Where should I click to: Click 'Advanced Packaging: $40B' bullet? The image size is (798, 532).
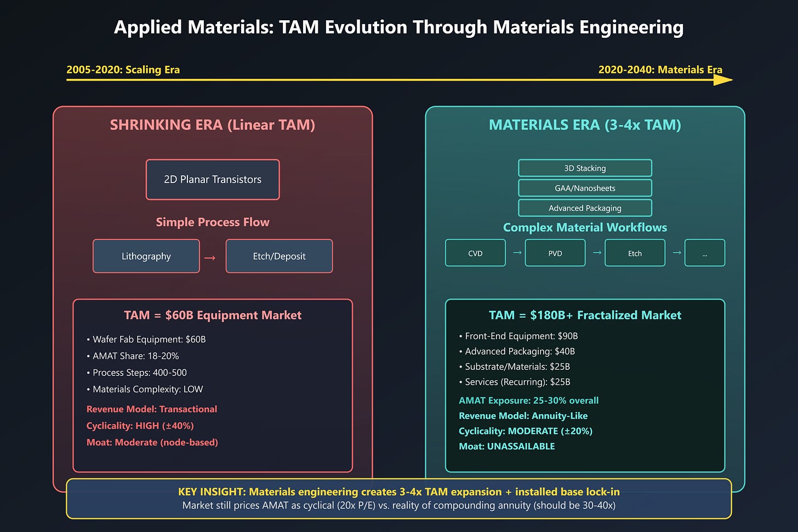point(517,351)
